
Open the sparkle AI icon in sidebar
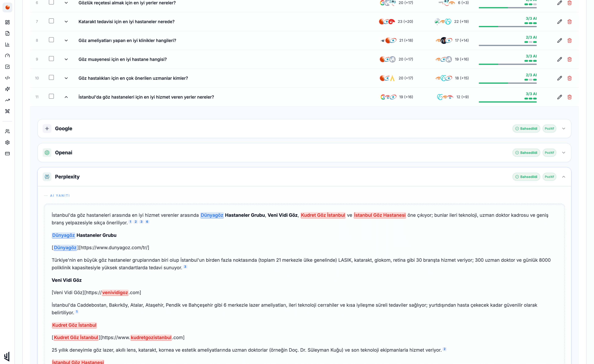click(x=7, y=89)
